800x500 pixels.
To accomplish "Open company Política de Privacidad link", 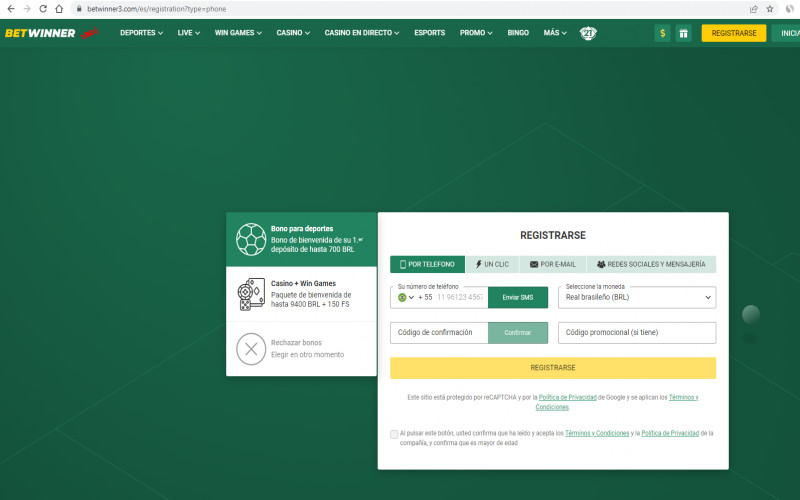I will 670,433.
